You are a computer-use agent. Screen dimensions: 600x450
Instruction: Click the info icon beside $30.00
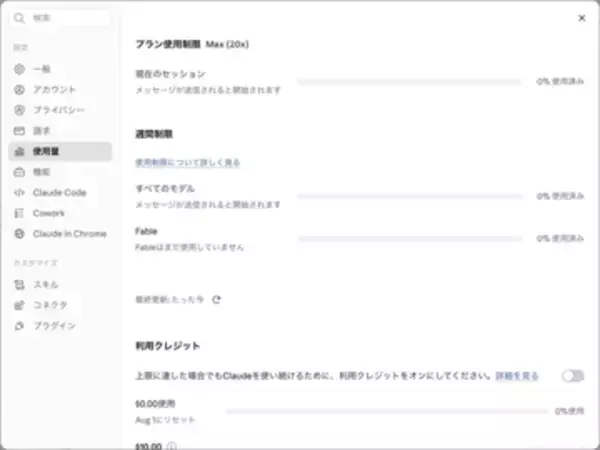[x=172, y=446]
